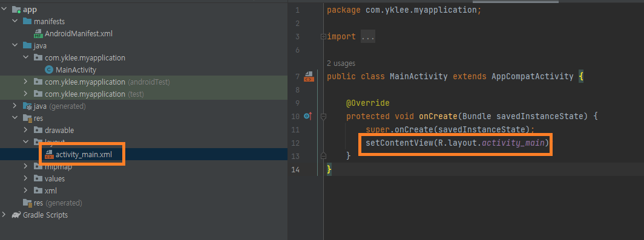Expand Gradle Scripts chevron
The width and height of the screenshot is (644, 240).
4,215
